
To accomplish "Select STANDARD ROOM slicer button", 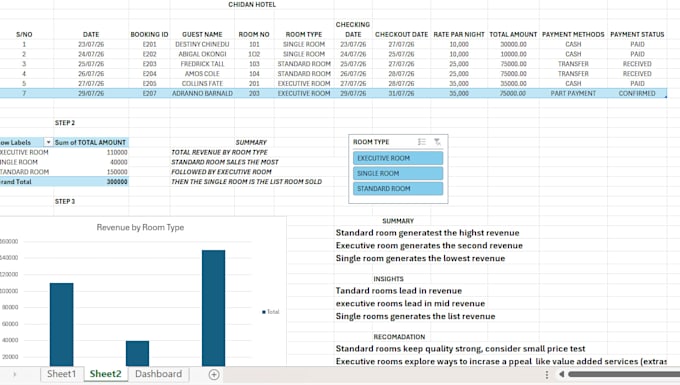I will tap(398, 189).
